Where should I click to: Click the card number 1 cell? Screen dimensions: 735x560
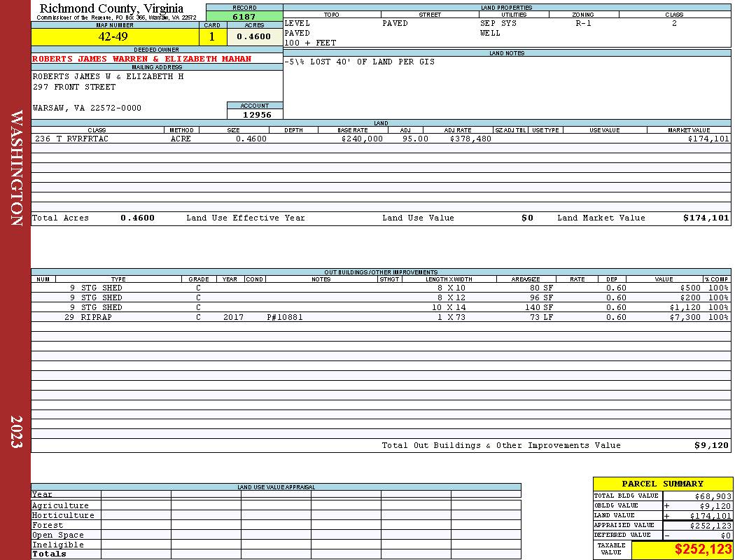point(212,36)
